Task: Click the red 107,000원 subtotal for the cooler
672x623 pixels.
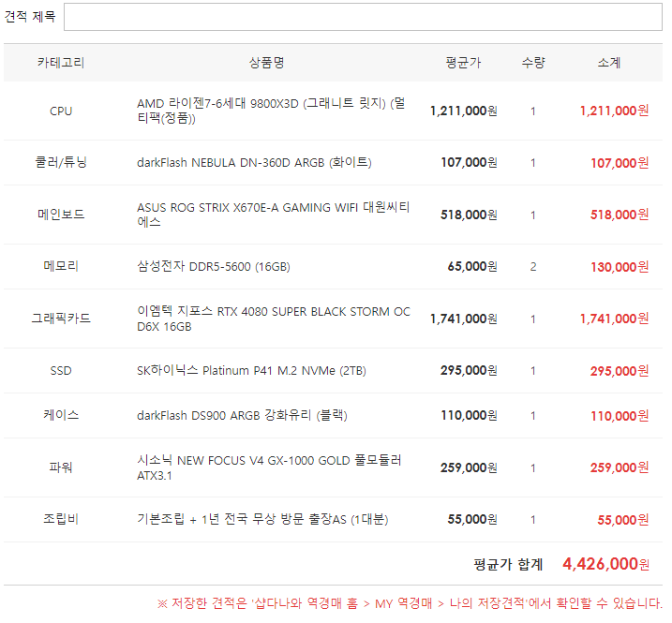Action: click(620, 163)
